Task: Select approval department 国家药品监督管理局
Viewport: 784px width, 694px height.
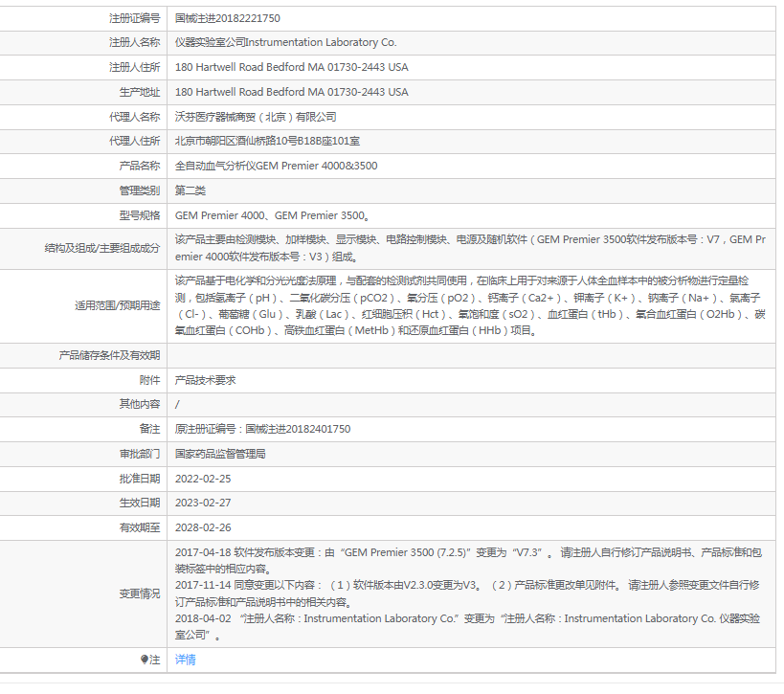Action: (220, 454)
